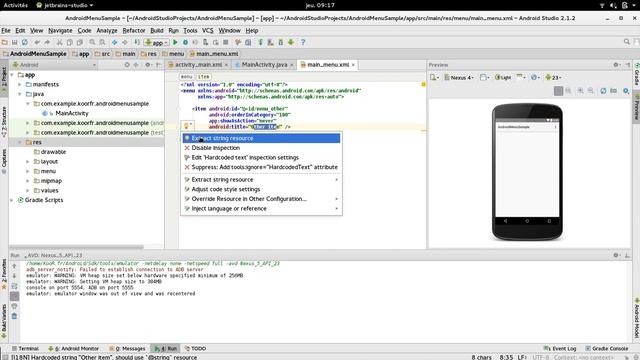
Task: Open the Gradle Console button
Action: (x=607, y=349)
